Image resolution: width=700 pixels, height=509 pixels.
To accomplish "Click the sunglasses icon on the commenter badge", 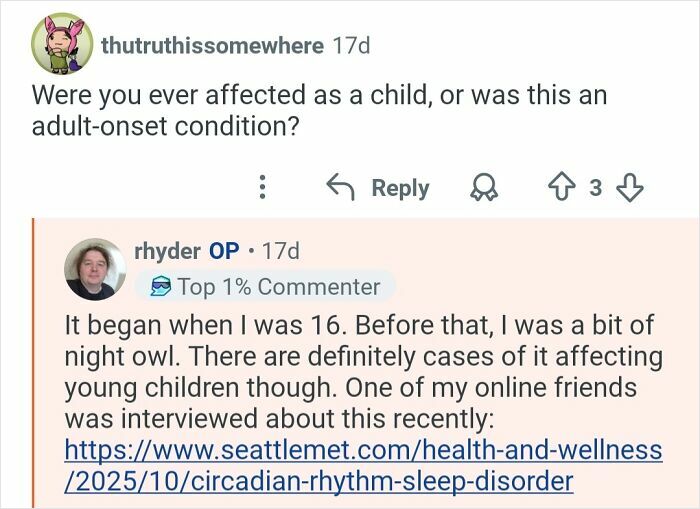I will coord(159,287).
